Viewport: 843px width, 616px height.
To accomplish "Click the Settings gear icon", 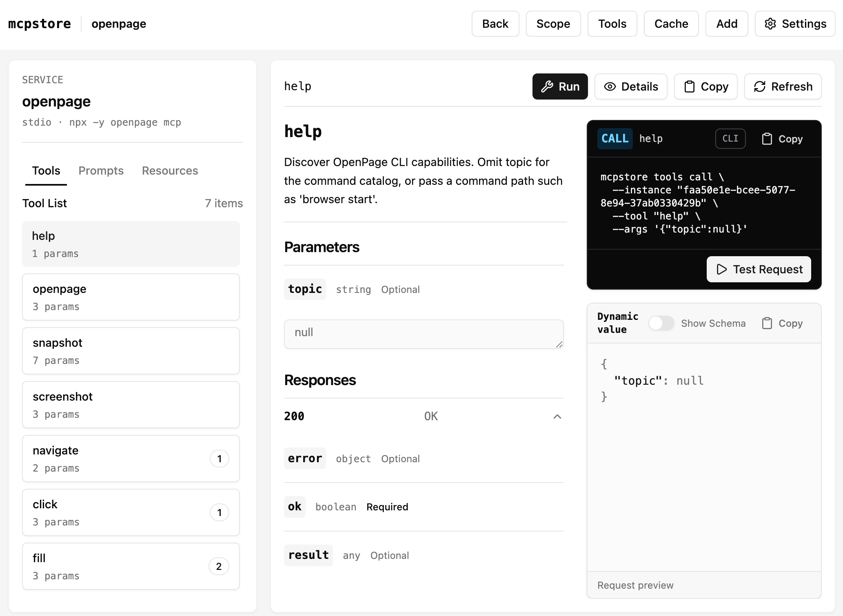I will click(770, 24).
